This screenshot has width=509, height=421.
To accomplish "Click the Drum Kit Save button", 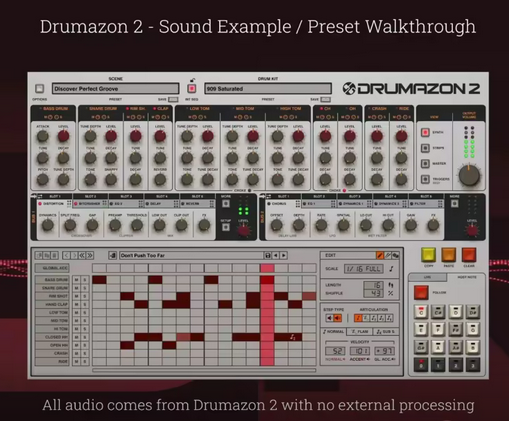I will [x=326, y=99].
